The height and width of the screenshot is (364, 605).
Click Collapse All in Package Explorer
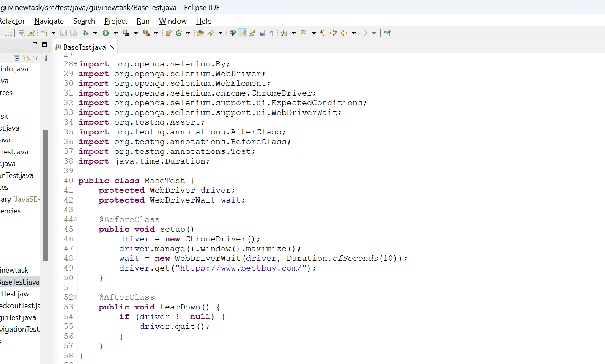(17, 58)
